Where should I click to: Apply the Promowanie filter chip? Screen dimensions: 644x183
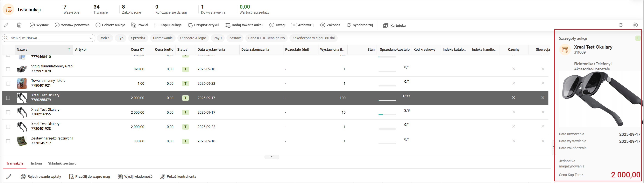tap(162, 38)
